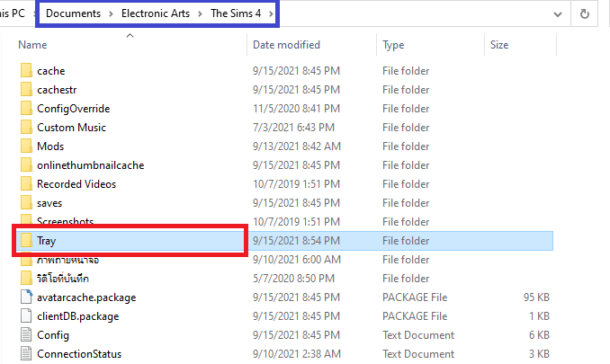Select the avatarcache.package file name
The width and height of the screenshot is (610, 364).
[x=86, y=297]
